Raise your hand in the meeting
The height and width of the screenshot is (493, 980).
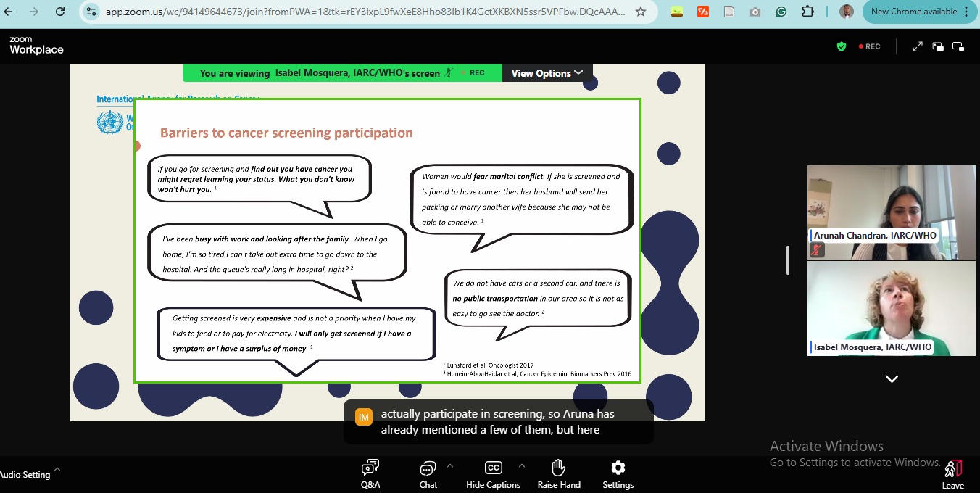(559, 474)
